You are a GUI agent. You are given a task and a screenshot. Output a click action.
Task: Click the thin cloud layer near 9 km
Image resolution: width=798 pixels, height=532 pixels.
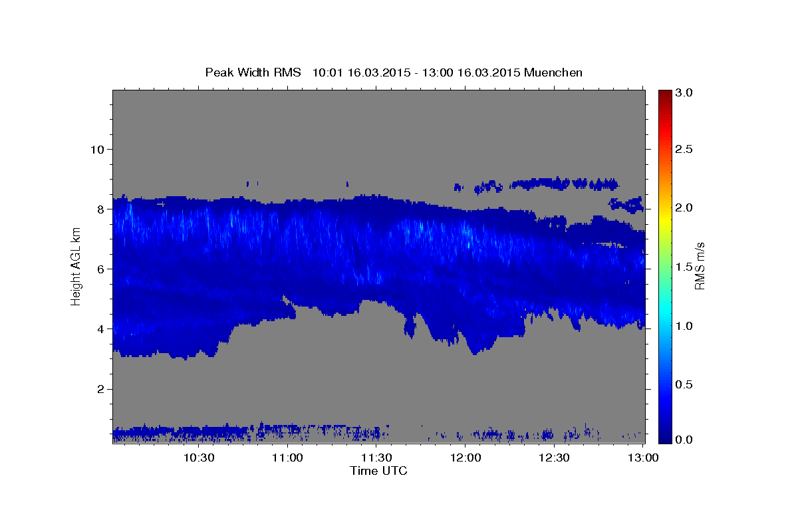[565, 183]
